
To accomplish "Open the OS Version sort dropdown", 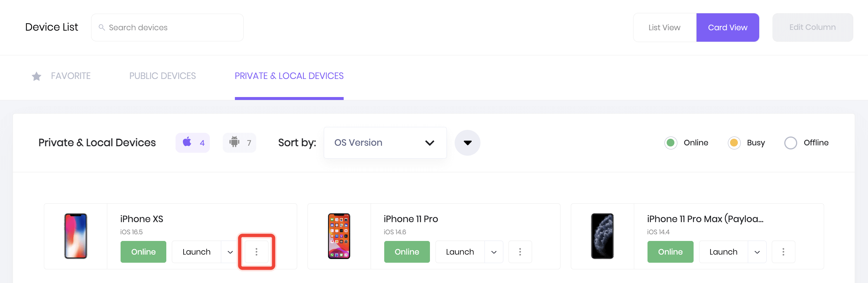I will pyautogui.click(x=385, y=143).
